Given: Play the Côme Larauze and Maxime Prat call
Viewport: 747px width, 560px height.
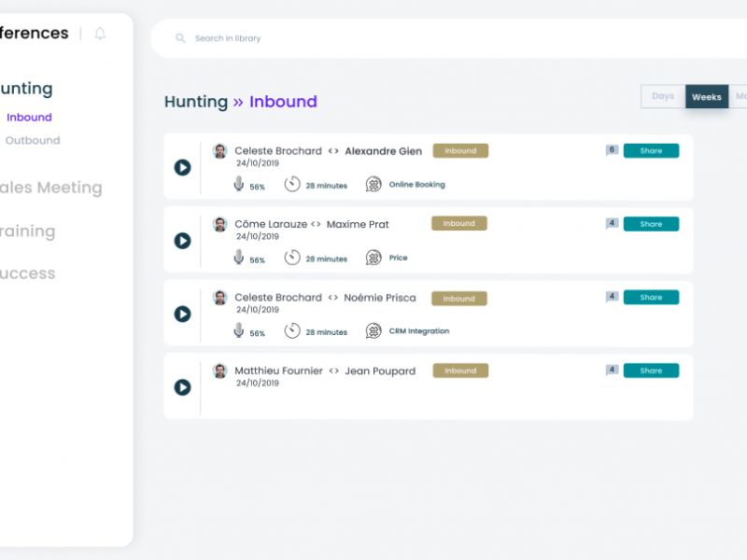Looking at the screenshot, I should 182,241.
